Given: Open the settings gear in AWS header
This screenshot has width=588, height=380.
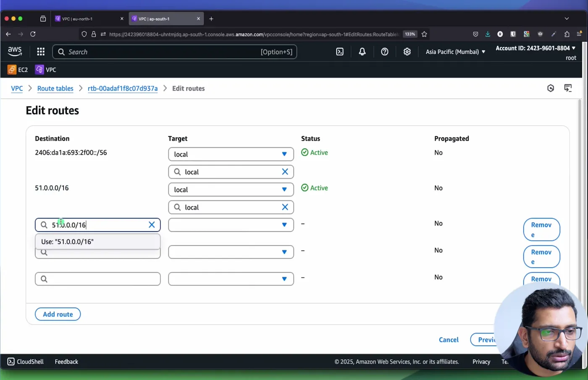Looking at the screenshot, I should pyautogui.click(x=407, y=52).
